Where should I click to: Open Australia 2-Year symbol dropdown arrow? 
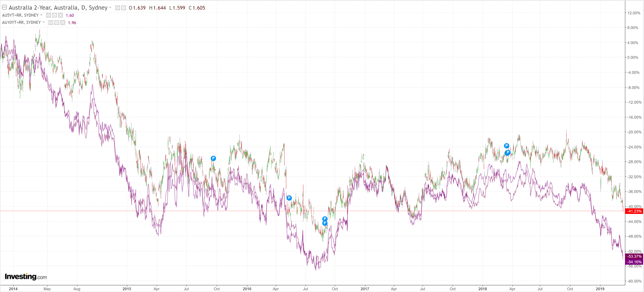coord(110,8)
